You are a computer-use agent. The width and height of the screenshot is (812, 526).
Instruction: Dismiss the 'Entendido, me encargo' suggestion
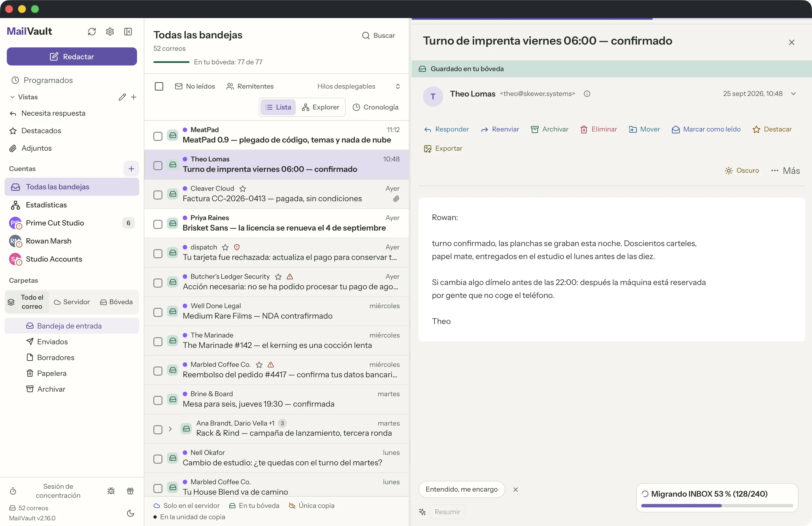[515, 489]
